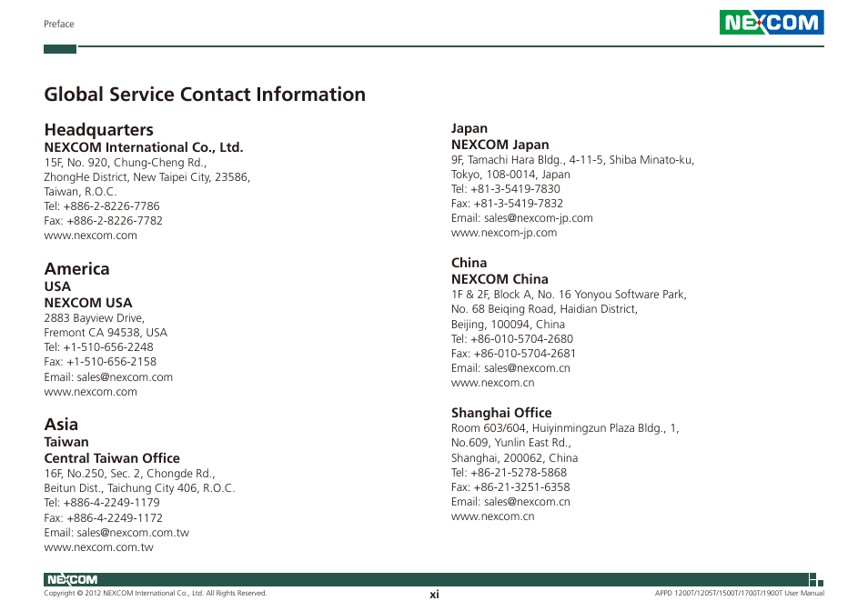The width and height of the screenshot is (868, 611).
Task: Click the Central Taiwan Office heading
Action: (x=112, y=458)
